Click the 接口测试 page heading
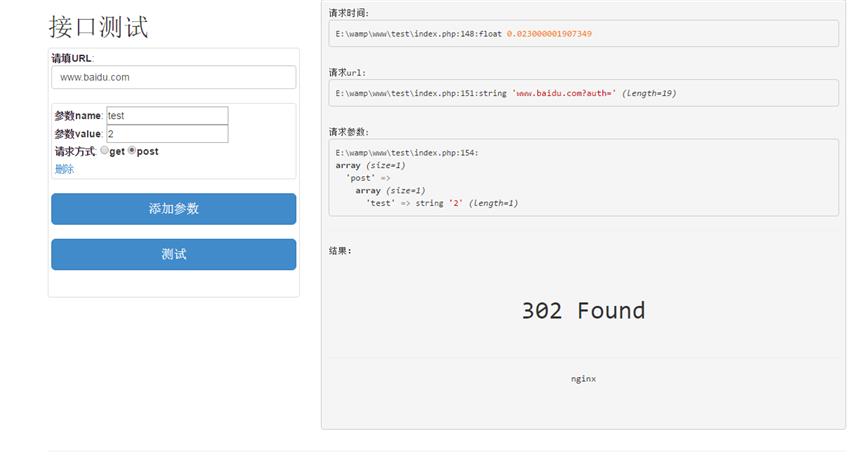867x459 pixels. tap(99, 27)
